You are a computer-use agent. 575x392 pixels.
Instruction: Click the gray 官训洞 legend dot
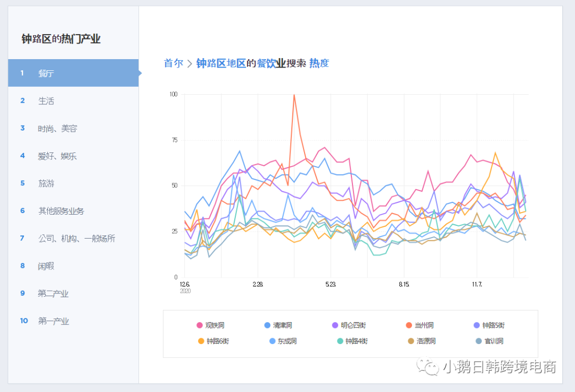click(x=478, y=341)
